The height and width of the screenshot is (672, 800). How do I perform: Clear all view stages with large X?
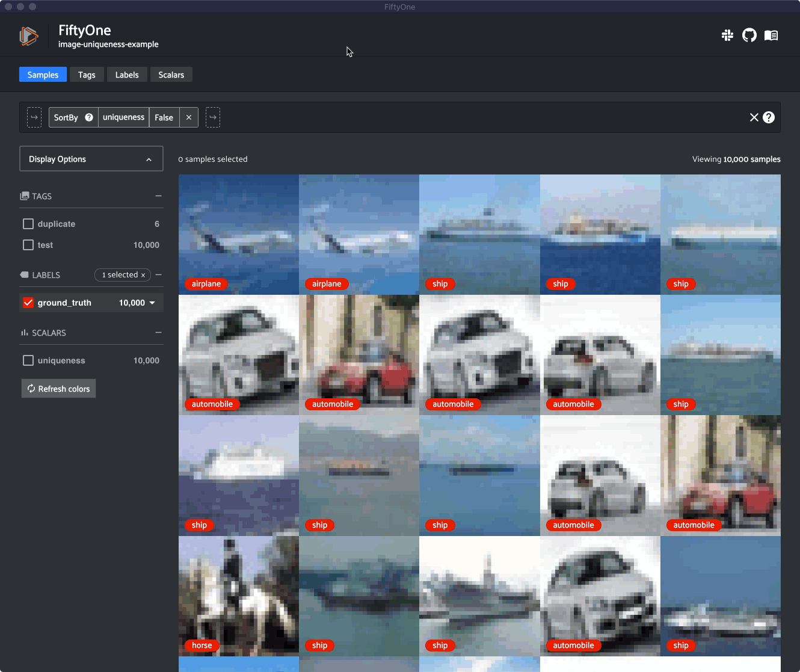pos(754,117)
